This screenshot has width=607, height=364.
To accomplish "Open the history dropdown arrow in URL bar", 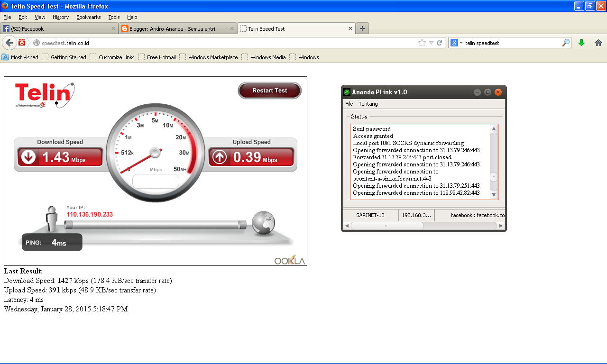I will (431, 43).
